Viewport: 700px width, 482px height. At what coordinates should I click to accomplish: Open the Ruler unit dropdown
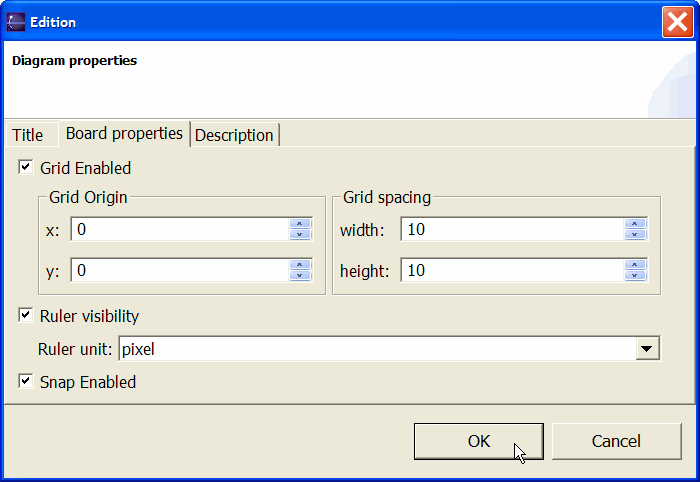click(648, 349)
